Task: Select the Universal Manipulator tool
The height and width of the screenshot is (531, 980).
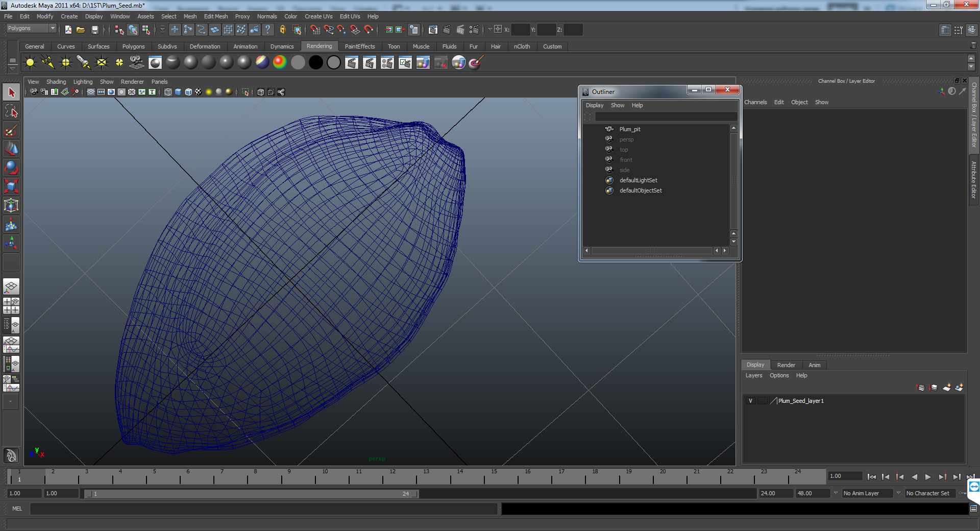Action: pos(11,205)
